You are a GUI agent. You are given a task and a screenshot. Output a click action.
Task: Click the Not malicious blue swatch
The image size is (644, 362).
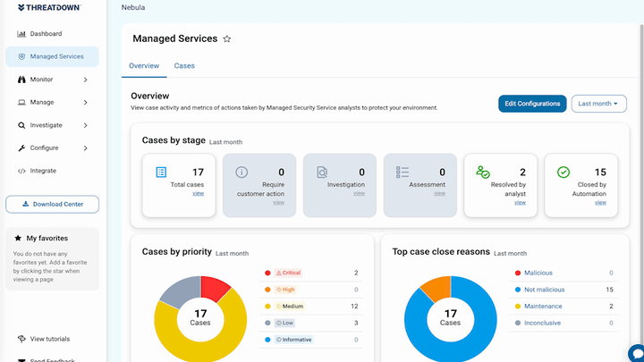click(518, 290)
